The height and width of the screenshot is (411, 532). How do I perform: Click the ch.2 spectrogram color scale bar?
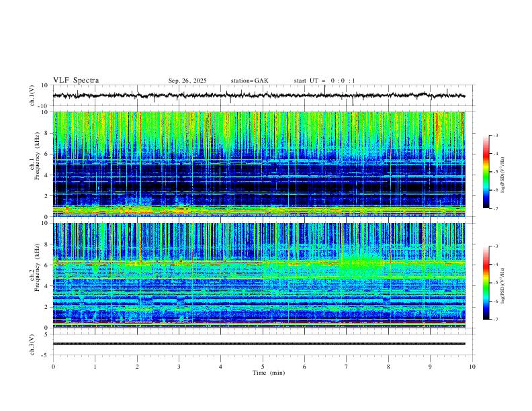pos(486,283)
